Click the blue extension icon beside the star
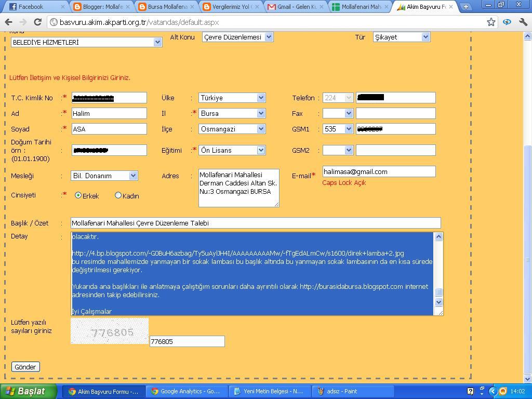Viewport: 532px width, 399px height. [507, 22]
